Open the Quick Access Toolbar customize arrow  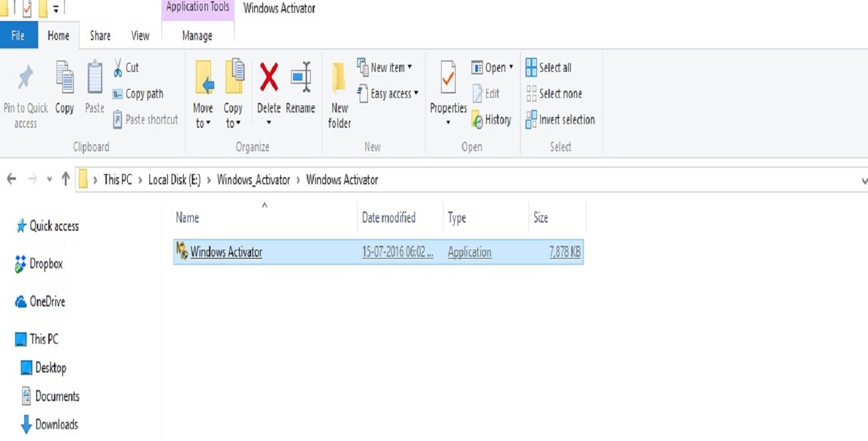(x=57, y=9)
